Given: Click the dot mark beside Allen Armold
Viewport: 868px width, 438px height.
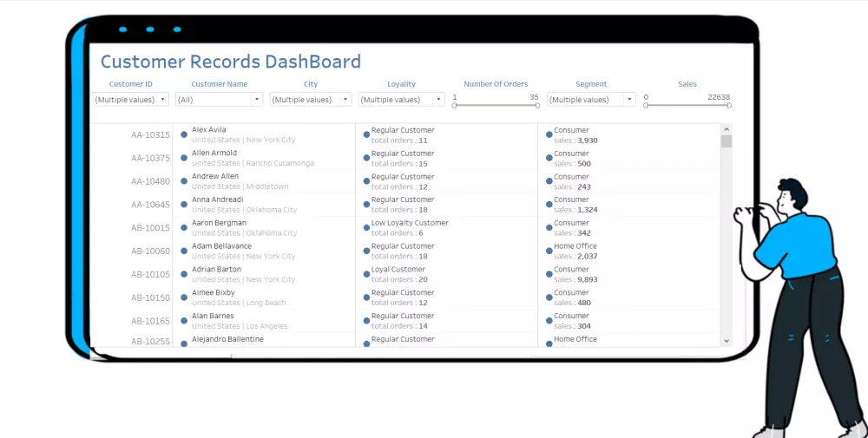Looking at the screenshot, I should click(x=184, y=158).
